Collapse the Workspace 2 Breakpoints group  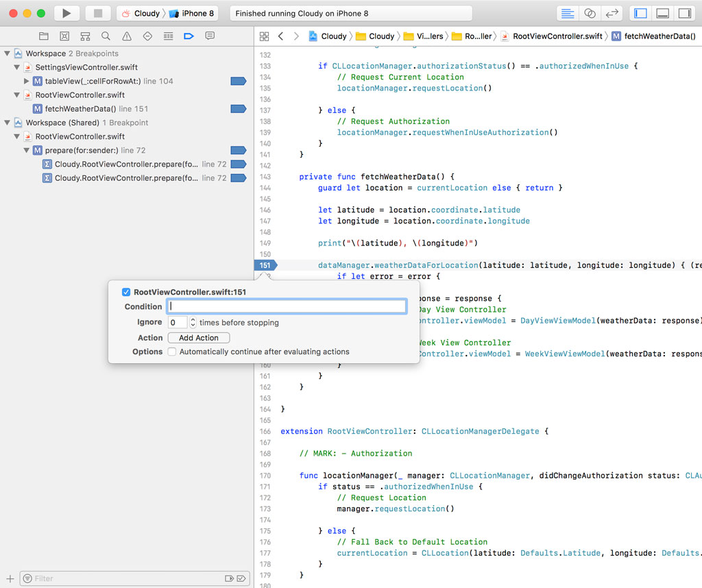pos(8,53)
